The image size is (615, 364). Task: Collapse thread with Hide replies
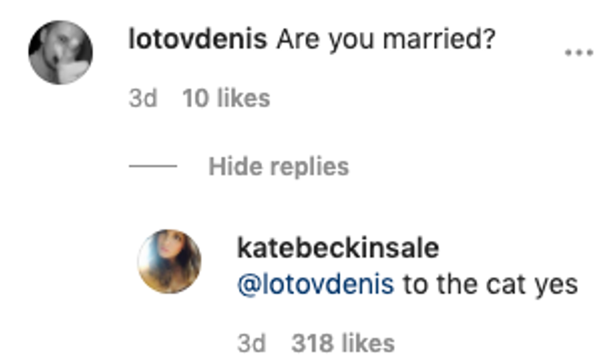(x=278, y=166)
